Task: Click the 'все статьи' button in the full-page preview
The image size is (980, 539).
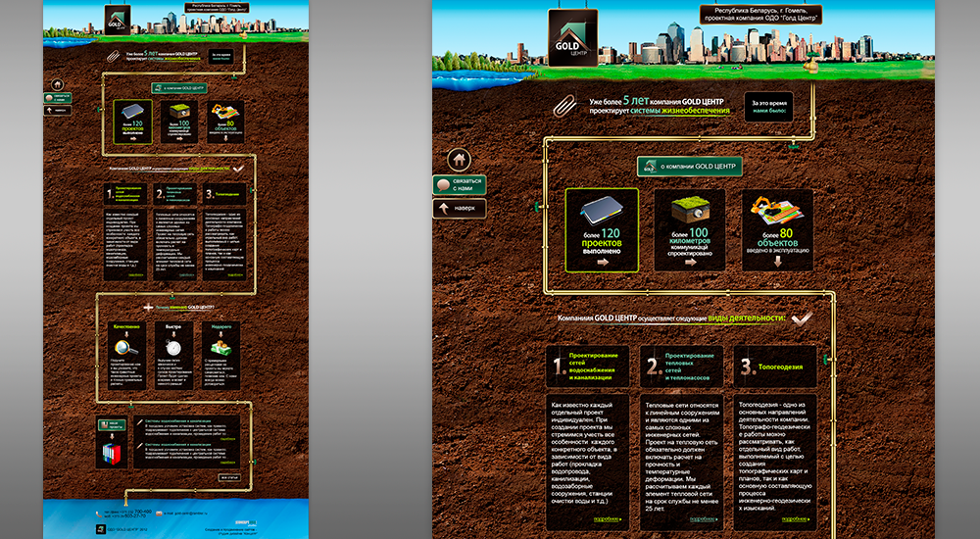Action: pos(228,477)
